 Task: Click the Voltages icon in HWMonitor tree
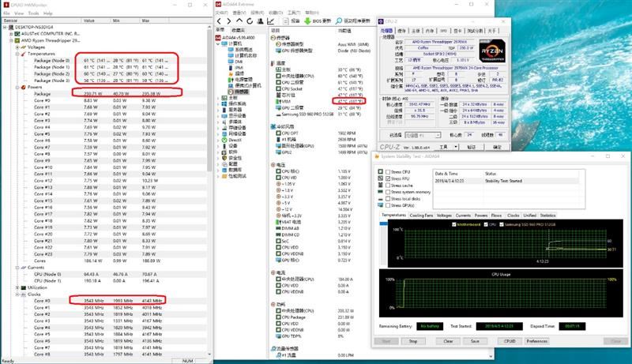(24, 47)
